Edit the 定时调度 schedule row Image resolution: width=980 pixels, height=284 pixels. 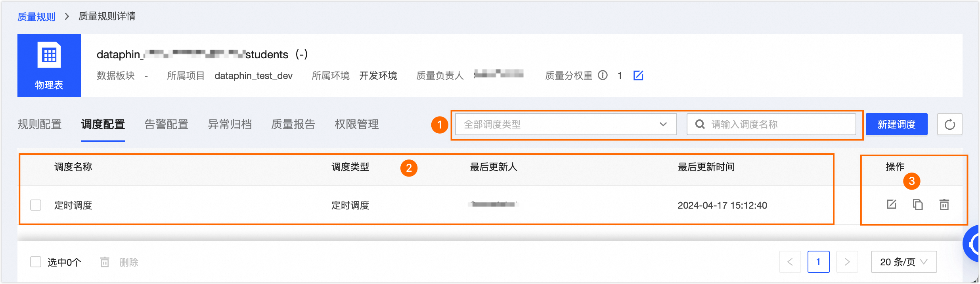[892, 205]
